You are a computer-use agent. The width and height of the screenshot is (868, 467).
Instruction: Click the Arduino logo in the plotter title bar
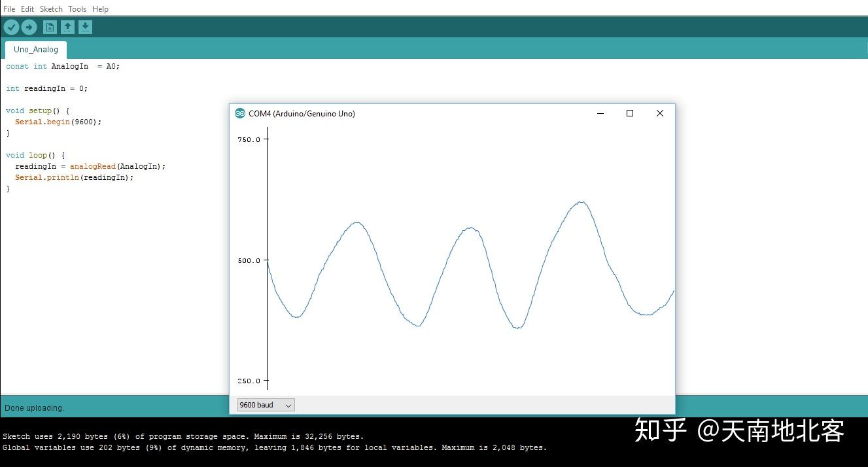239,113
